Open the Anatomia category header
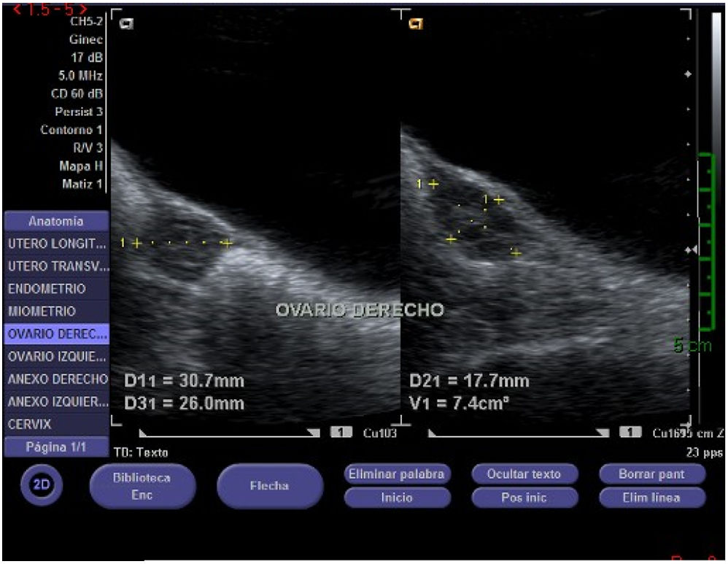728x564 pixels. coord(56,220)
